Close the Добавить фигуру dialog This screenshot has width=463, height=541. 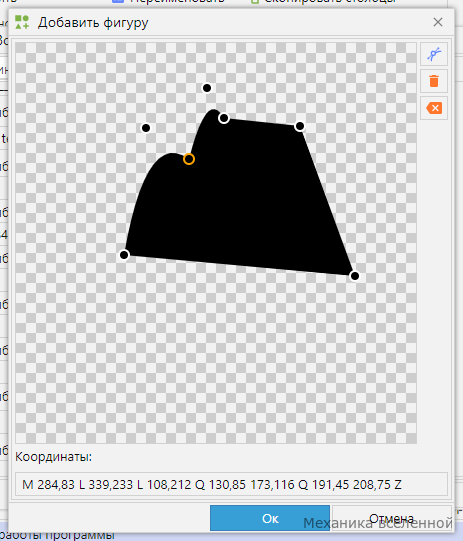[438, 22]
